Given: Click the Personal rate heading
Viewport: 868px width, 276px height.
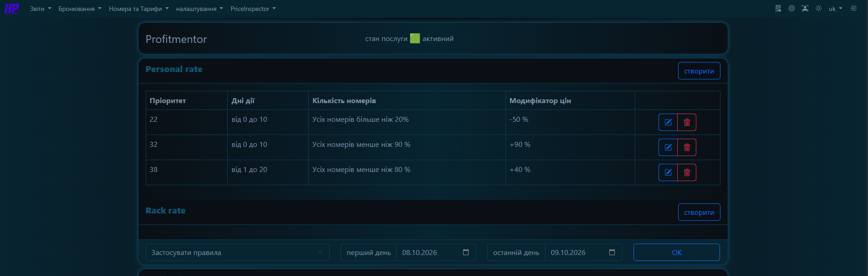Looking at the screenshot, I should coord(174,69).
